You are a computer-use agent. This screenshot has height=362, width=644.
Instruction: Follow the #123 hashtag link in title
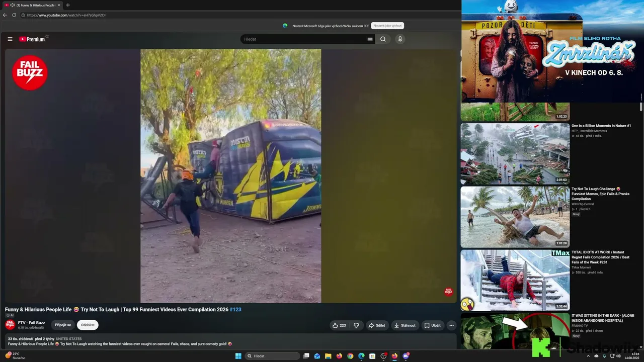click(235, 310)
